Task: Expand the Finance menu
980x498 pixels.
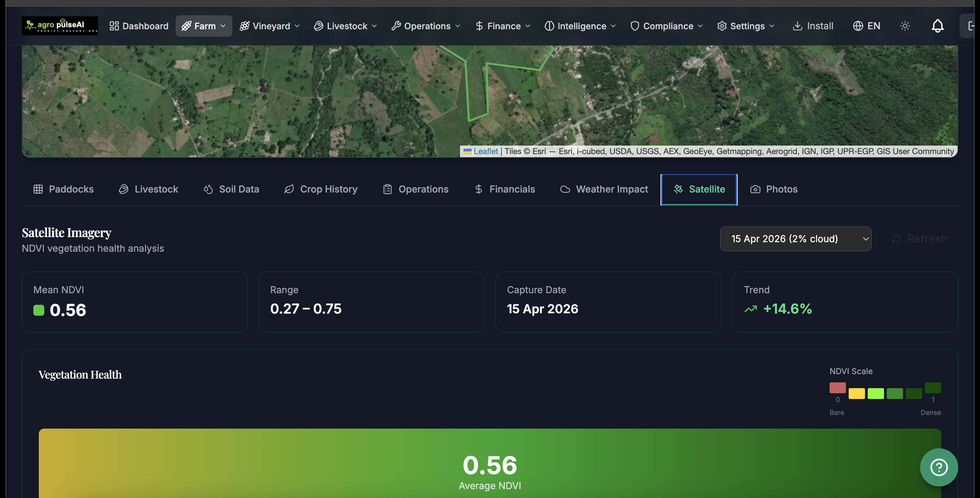Action: pyautogui.click(x=503, y=26)
